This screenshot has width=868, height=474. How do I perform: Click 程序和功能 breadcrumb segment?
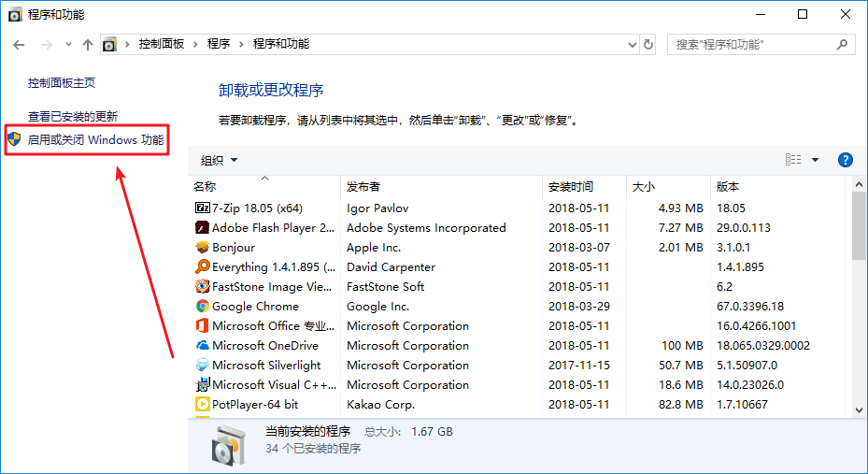pyautogui.click(x=280, y=44)
